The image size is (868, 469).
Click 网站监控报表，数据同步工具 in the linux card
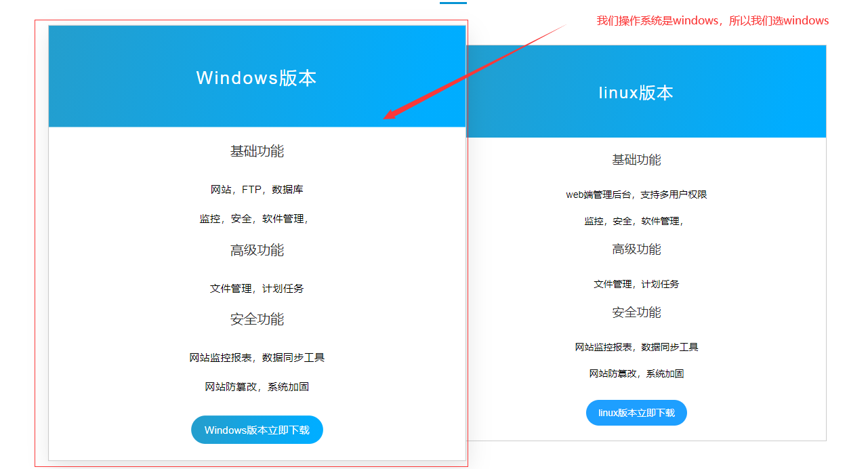(x=636, y=347)
